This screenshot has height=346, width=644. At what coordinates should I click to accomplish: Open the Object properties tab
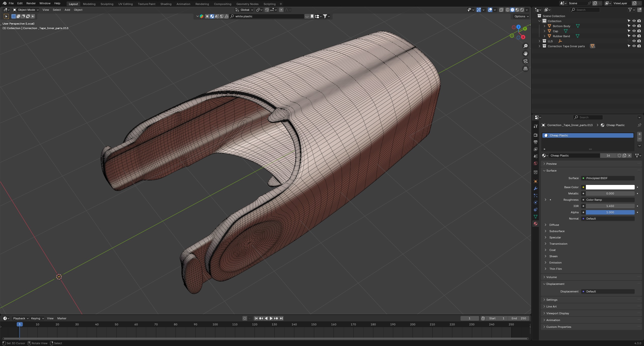pyautogui.click(x=536, y=181)
